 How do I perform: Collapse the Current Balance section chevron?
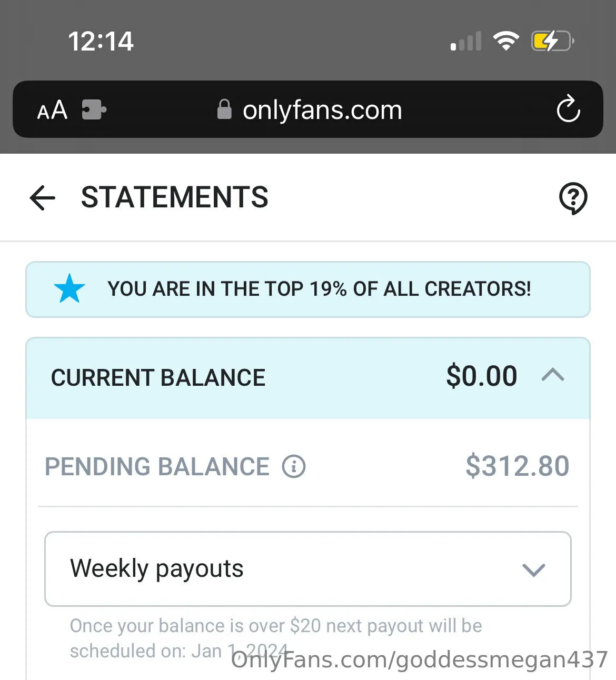pos(553,376)
